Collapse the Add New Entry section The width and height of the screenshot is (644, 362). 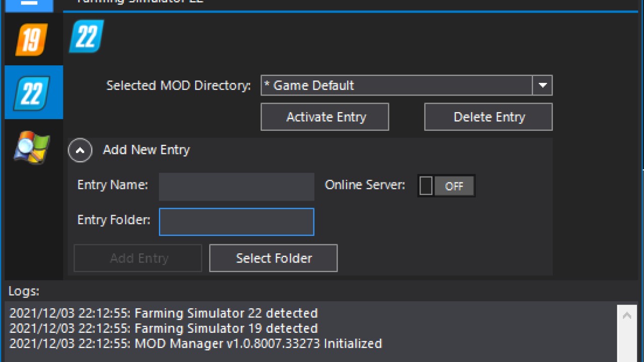pyautogui.click(x=80, y=150)
